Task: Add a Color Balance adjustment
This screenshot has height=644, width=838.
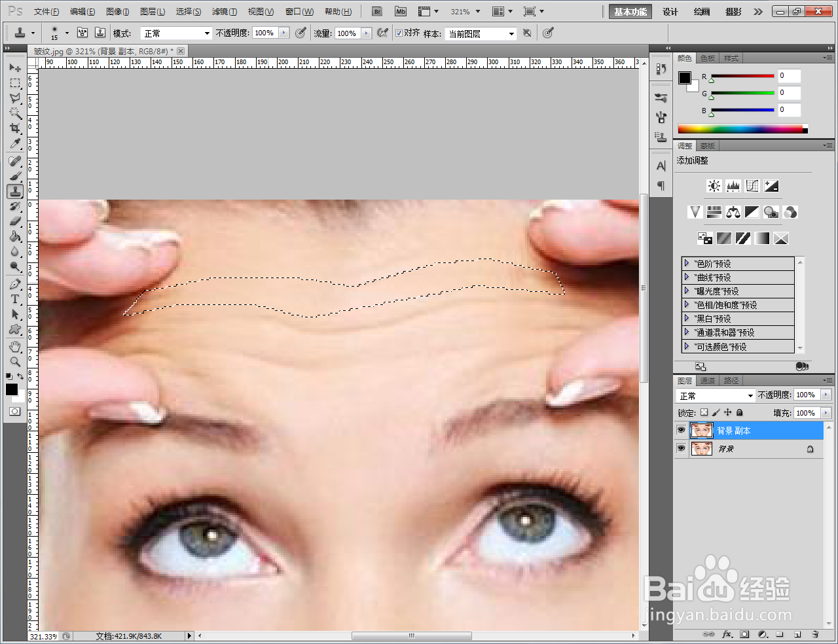Action: click(x=733, y=212)
